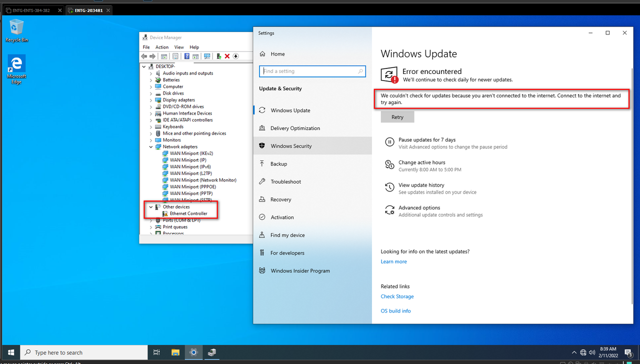Click the Check Storage link
Image resolution: width=640 pixels, height=364 pixels.
pos(397,296)
